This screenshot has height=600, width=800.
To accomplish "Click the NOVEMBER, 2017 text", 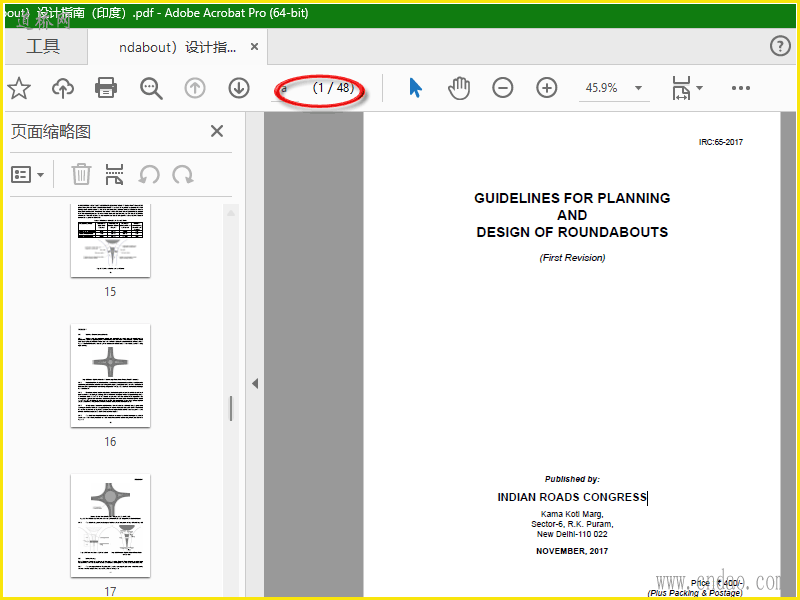I will (572, 551).
